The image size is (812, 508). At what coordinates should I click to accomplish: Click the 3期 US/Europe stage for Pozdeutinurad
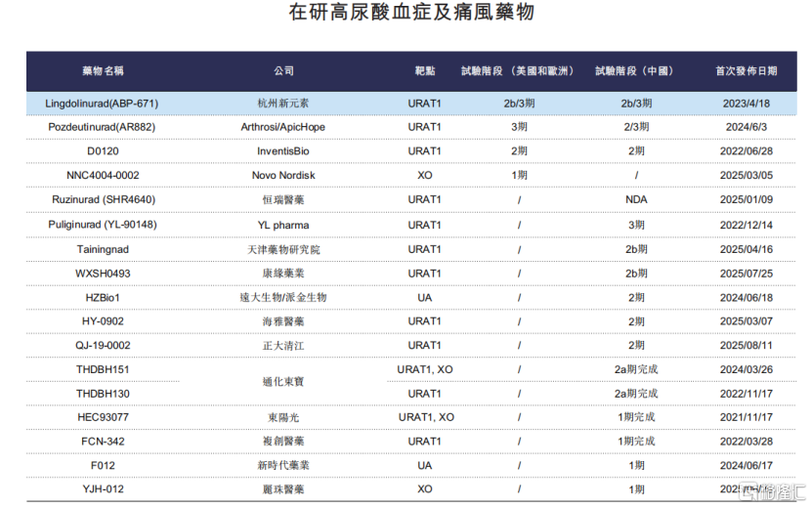point(519,127)
